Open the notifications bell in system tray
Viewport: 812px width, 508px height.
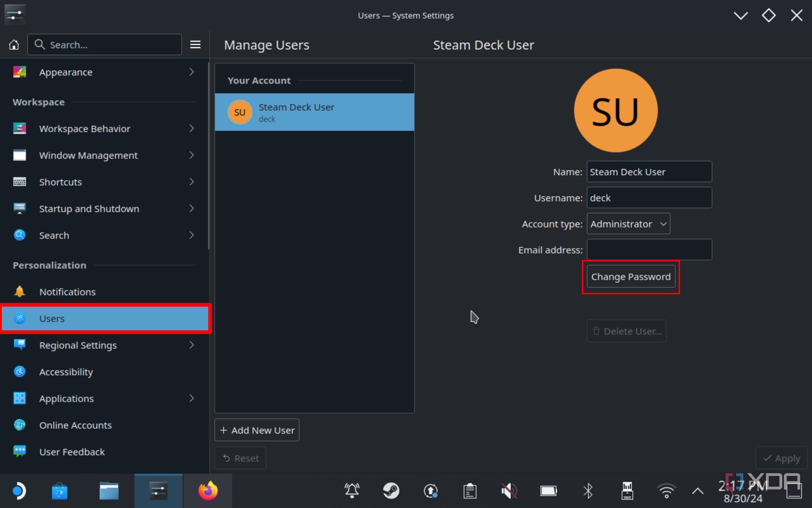tap(352, 491)
